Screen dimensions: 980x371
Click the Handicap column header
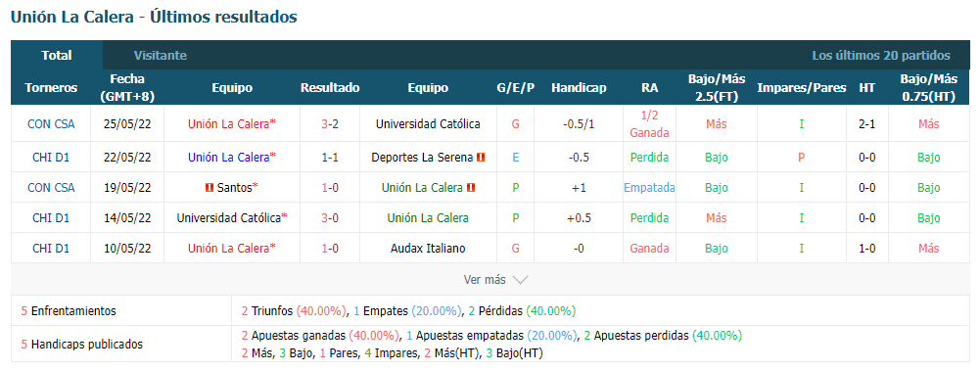point(579,88)
